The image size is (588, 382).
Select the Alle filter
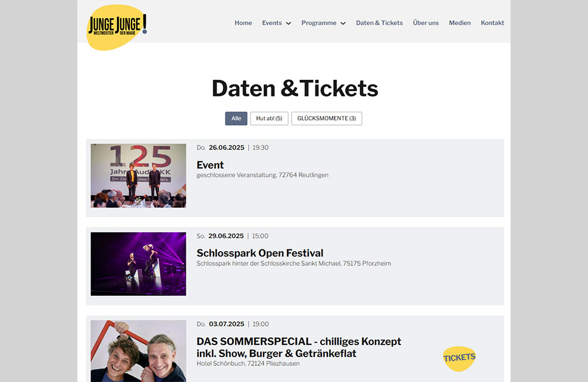pyautogui.click(x=236, y=118)
